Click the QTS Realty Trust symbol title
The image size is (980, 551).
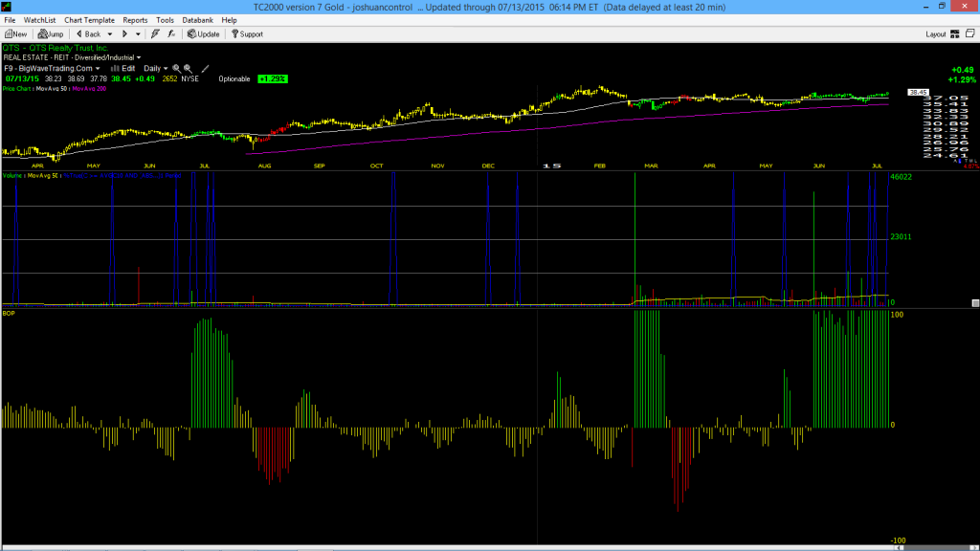click(55, 48)
